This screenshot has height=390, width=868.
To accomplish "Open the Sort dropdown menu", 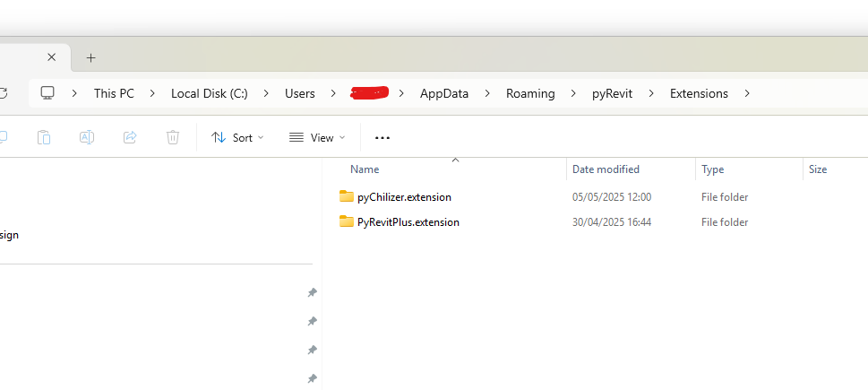I will pos(237,137).
